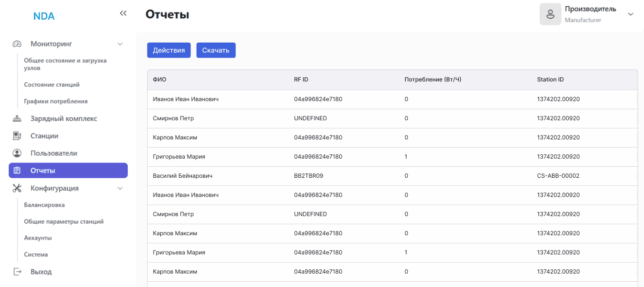Click the Отчеты clipboard icon
Image resolution: width=644 pixels, height=287 pixels.
click(17, 171)
